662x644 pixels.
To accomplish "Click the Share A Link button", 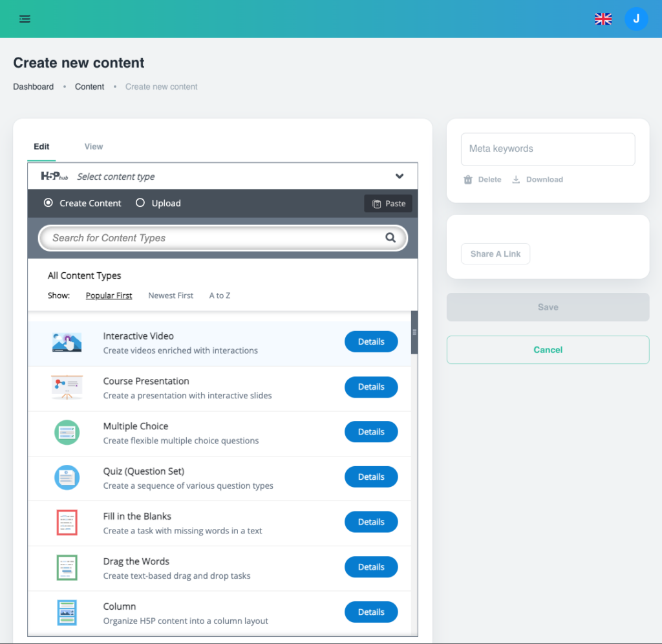I will [495, 254].
